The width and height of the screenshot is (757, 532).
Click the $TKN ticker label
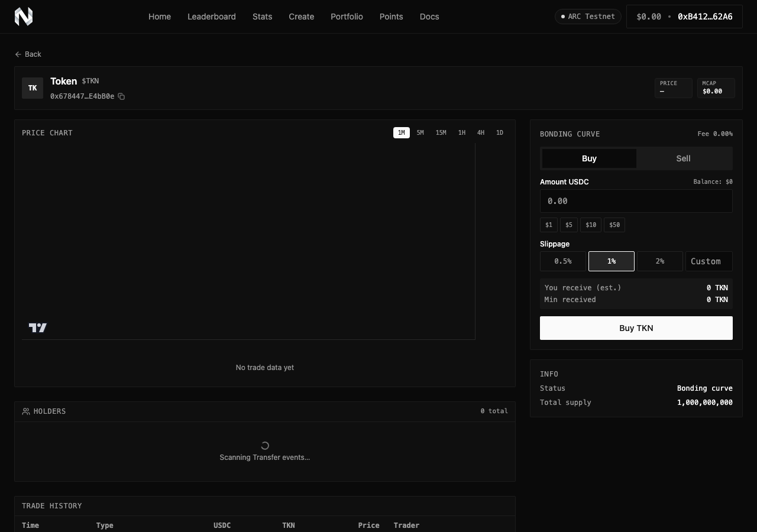click(90, 81)
